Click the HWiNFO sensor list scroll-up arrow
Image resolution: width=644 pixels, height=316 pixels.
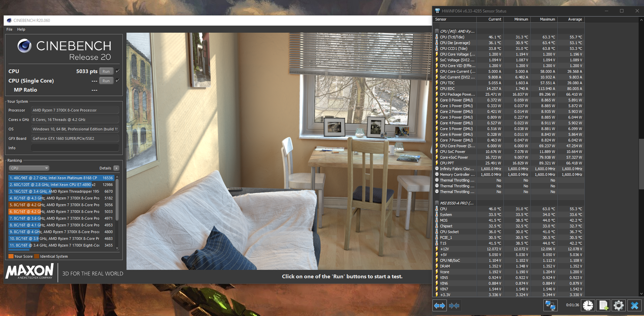[x=641, y=20]
